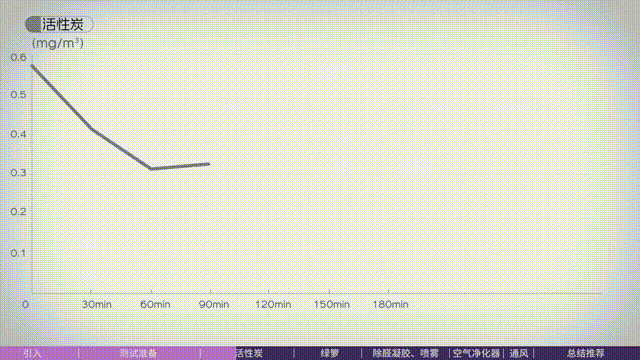The height and width of the screenshot is (360, 640).
Task: Jump to the 总结推荐 chapter segment
Action: pyautogui.click(x=586, y=353)
